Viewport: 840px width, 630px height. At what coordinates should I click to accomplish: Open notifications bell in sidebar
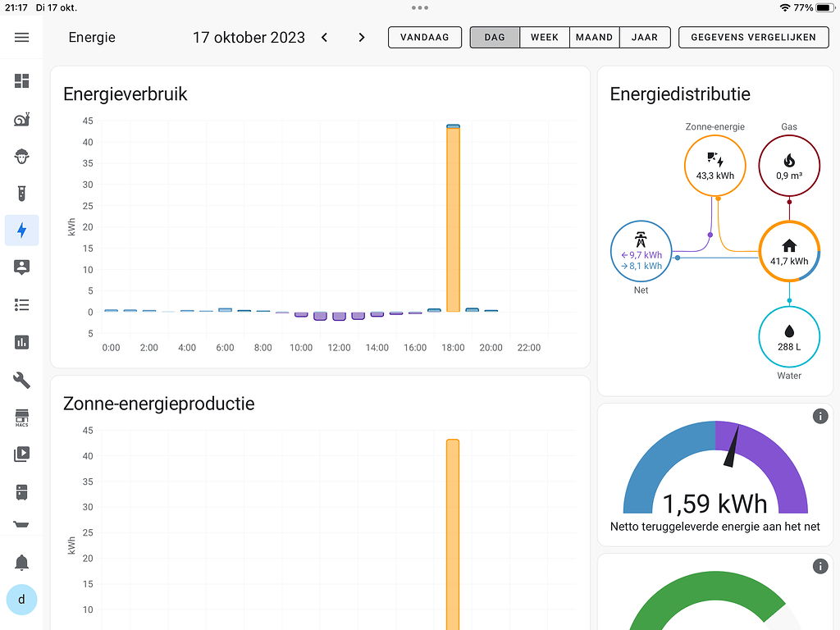(22, 563)
